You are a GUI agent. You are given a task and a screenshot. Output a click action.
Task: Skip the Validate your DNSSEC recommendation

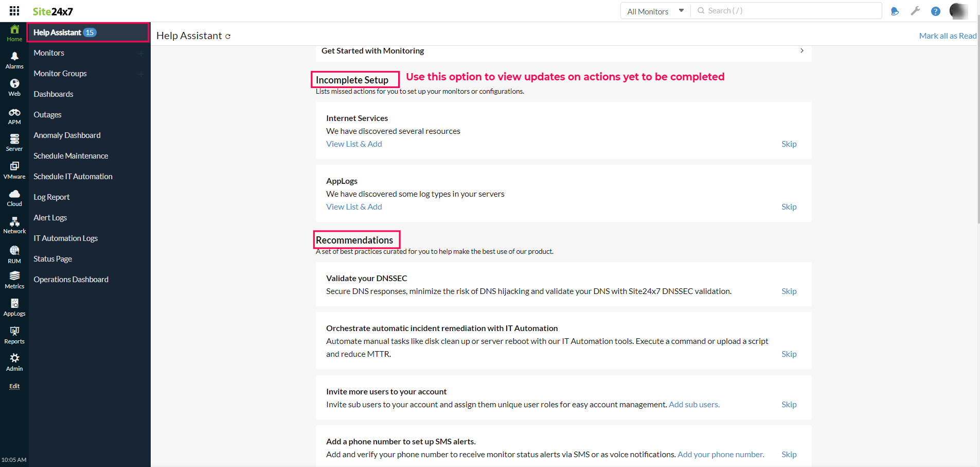789,291
